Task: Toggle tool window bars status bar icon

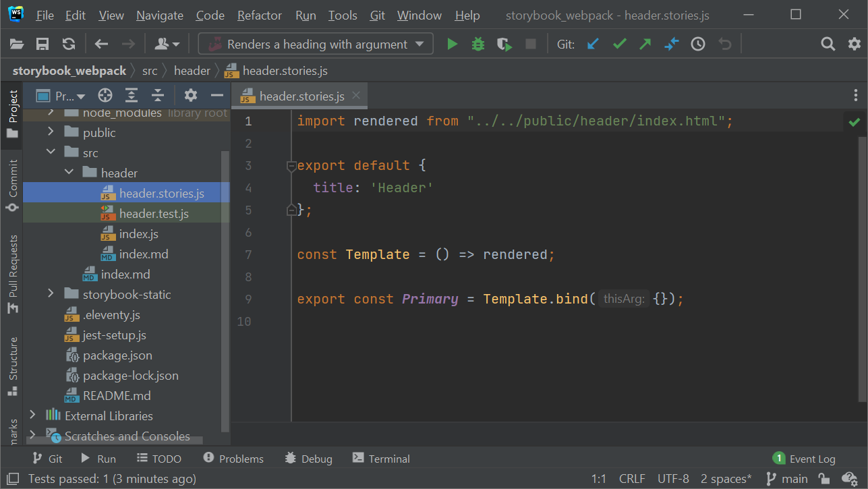Action: point(11,479)
